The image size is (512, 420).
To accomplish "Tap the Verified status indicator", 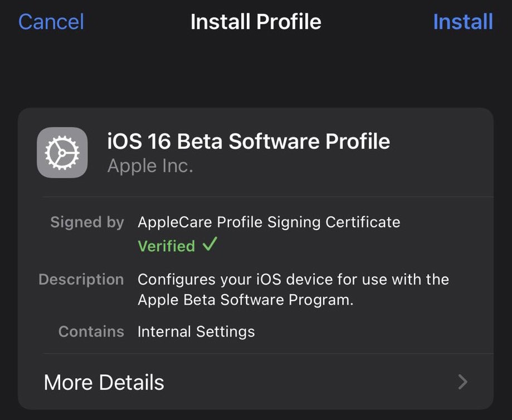I will click(167, 246).
